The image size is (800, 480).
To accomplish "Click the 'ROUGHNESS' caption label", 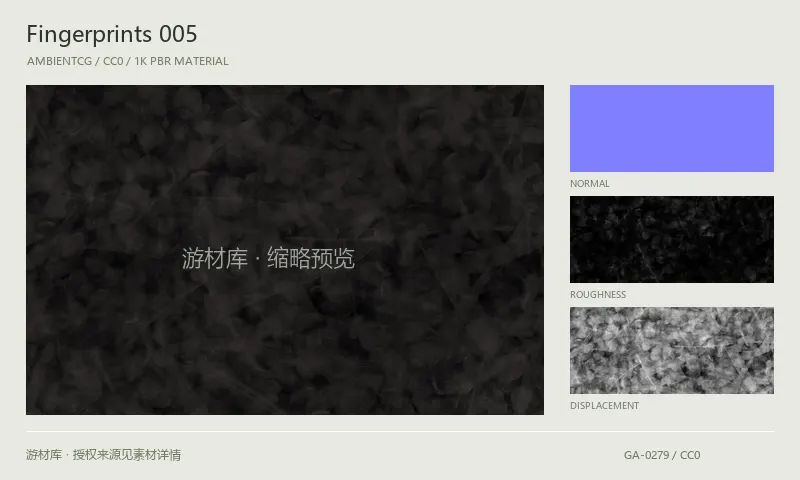I will pos(597,295).
